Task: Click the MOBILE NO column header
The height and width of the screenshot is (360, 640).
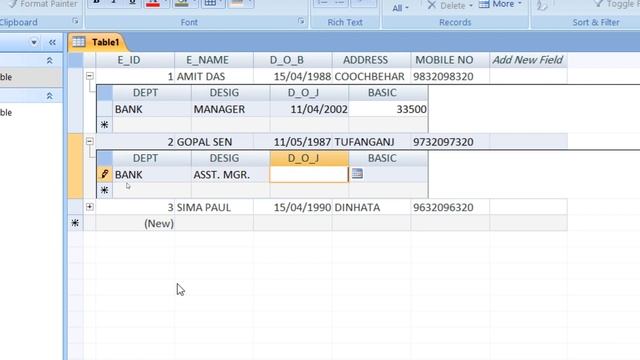Action: click(450, 60)
